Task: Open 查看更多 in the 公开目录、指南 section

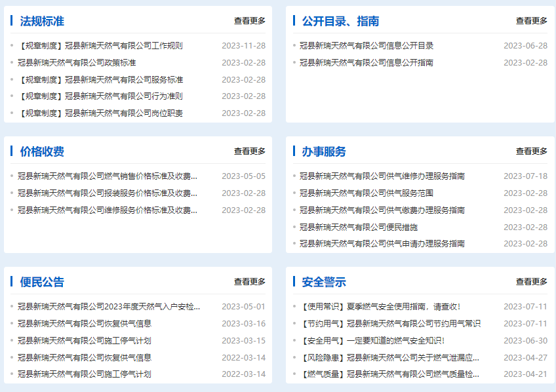Action: pos(532,21)
